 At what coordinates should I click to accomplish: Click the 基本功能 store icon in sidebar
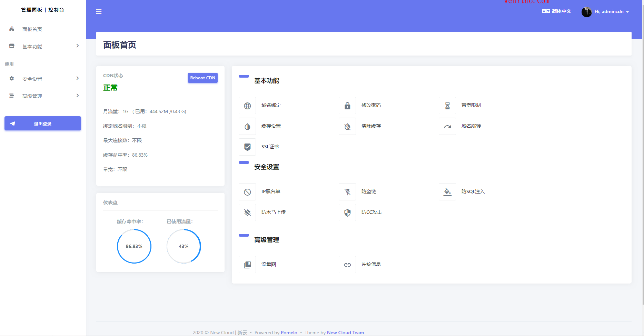point(12,46)
